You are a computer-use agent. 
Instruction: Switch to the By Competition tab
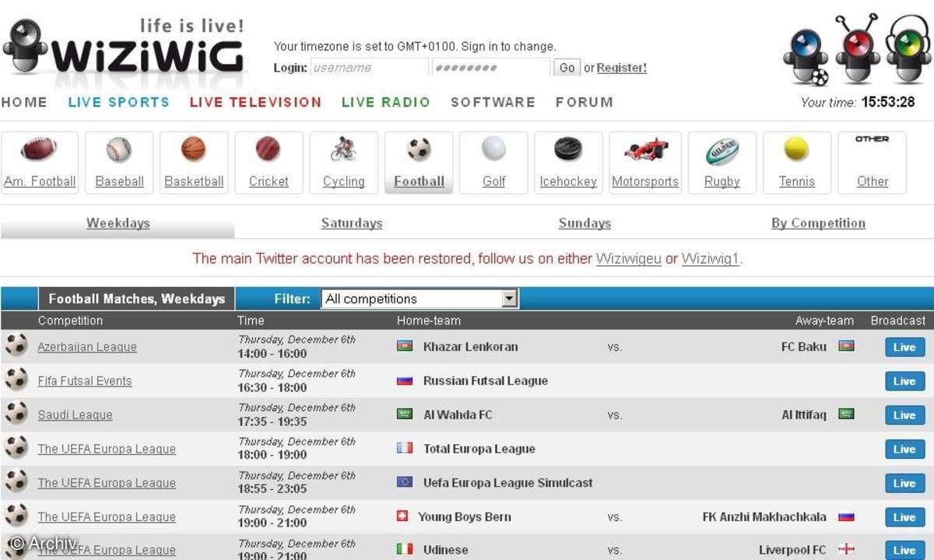[x=818, y=223]
